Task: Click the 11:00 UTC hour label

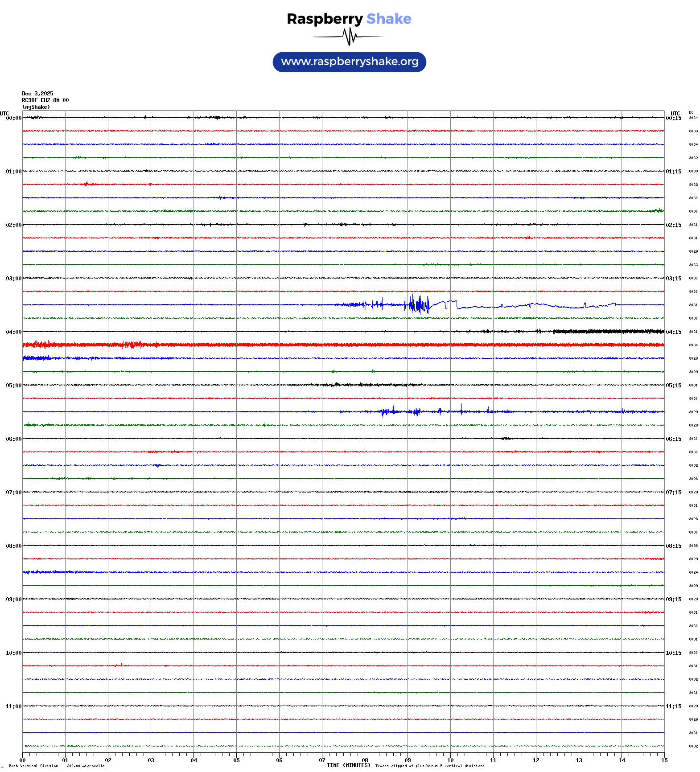Action: (13, 706)
